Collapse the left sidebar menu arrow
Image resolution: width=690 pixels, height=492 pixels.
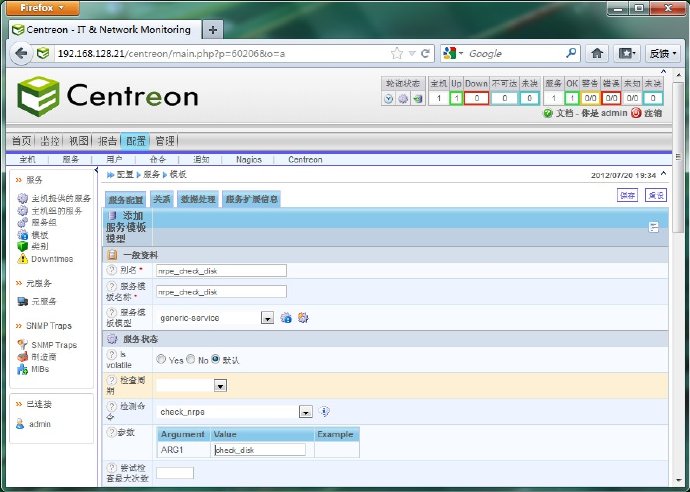pos(96,170)
